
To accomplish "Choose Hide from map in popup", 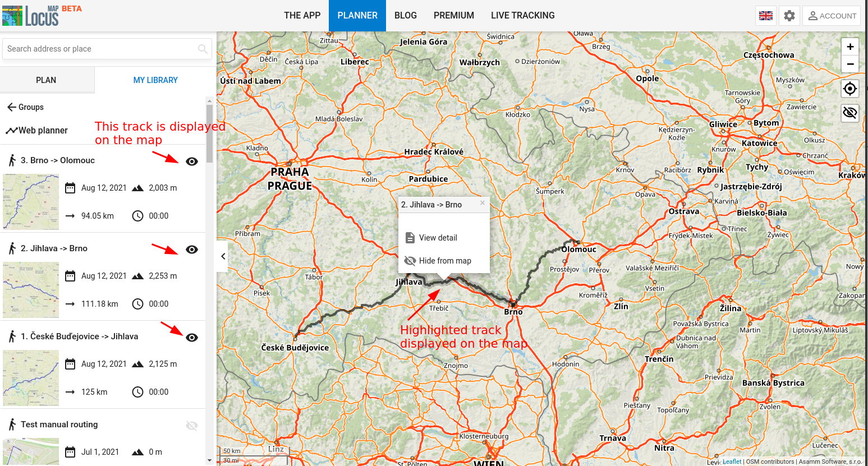I will [x=444, y=261].
